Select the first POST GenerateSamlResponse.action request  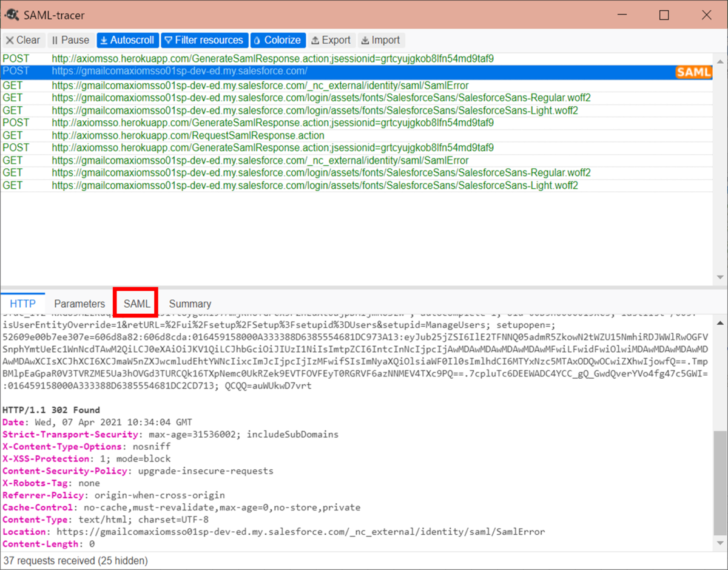357,59
